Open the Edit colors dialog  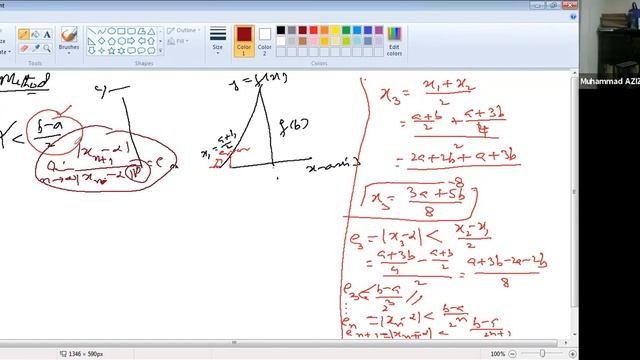click(x=394, y=41)
